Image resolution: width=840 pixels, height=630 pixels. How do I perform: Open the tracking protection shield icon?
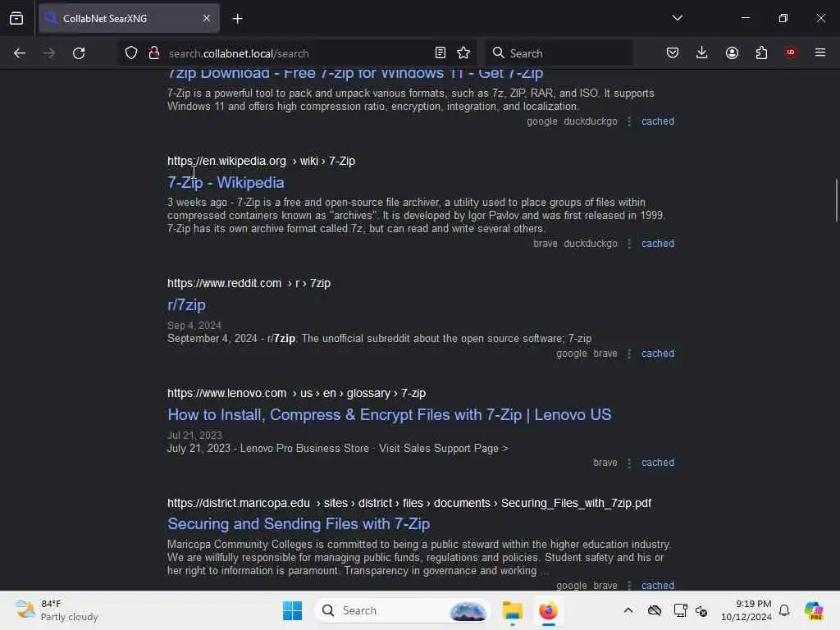[x=131, y=53]
